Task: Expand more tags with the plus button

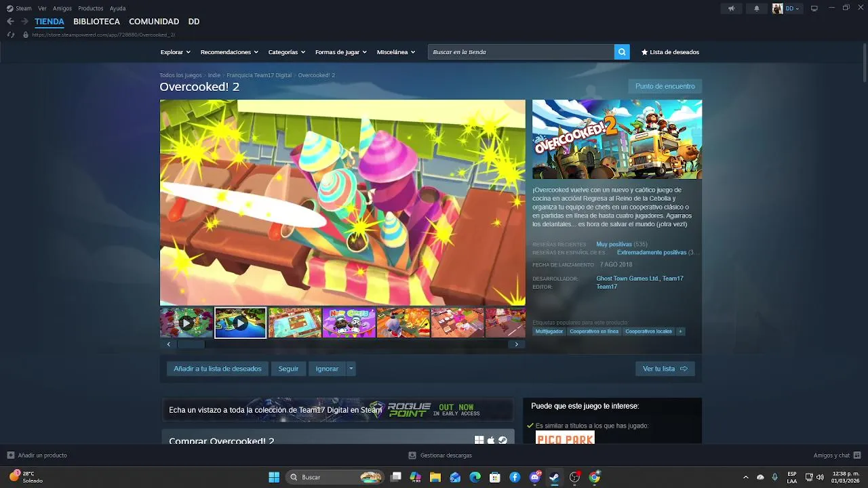Action: 680,331
